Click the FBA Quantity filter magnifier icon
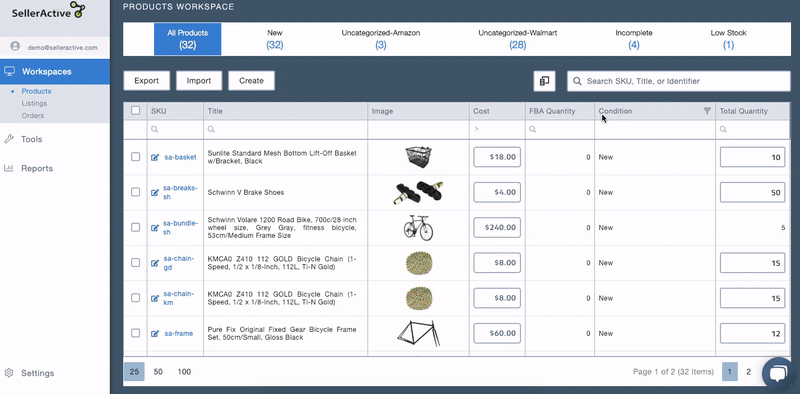This screenshot has height=394, width=800. coord(533,130)
